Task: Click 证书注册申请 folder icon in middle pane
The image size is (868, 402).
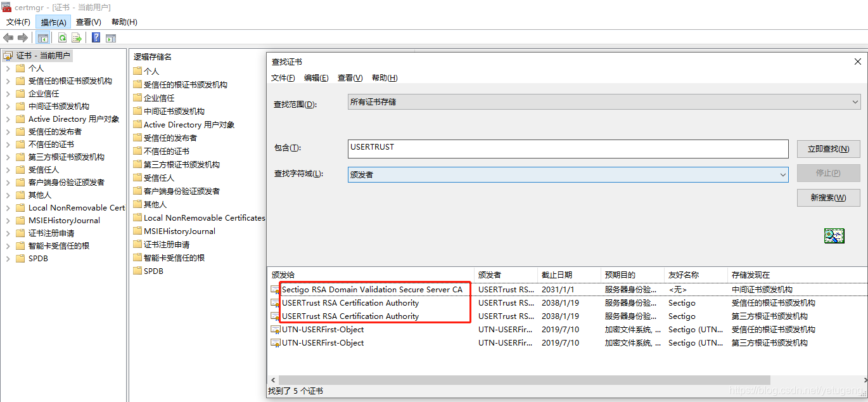Action: 137,244
